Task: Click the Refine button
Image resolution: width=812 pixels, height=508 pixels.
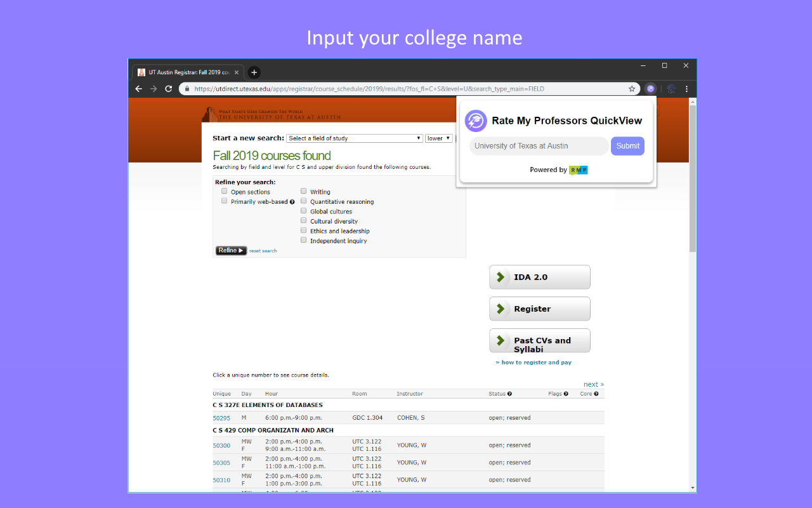Action: click(x=231, y=250)
